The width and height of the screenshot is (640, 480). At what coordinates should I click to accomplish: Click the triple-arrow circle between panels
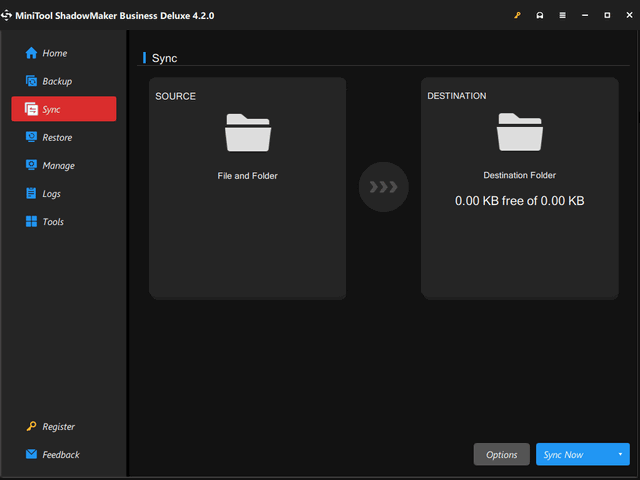384,187
